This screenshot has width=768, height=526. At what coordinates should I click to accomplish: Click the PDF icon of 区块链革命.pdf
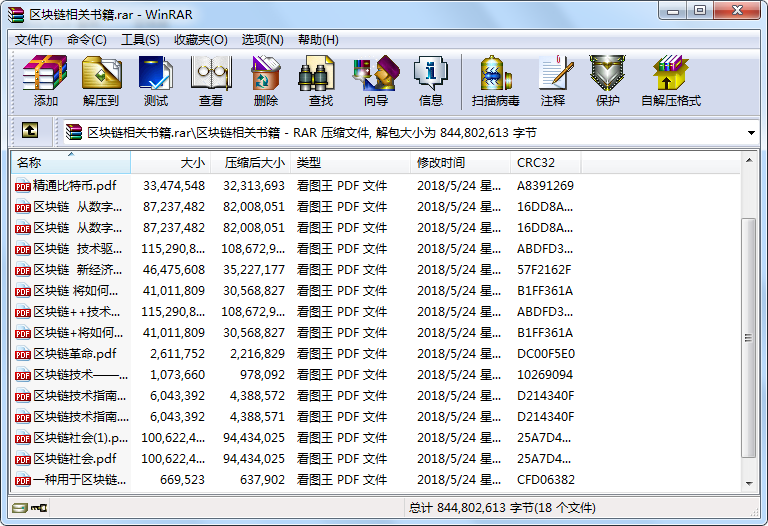[23, 354]
